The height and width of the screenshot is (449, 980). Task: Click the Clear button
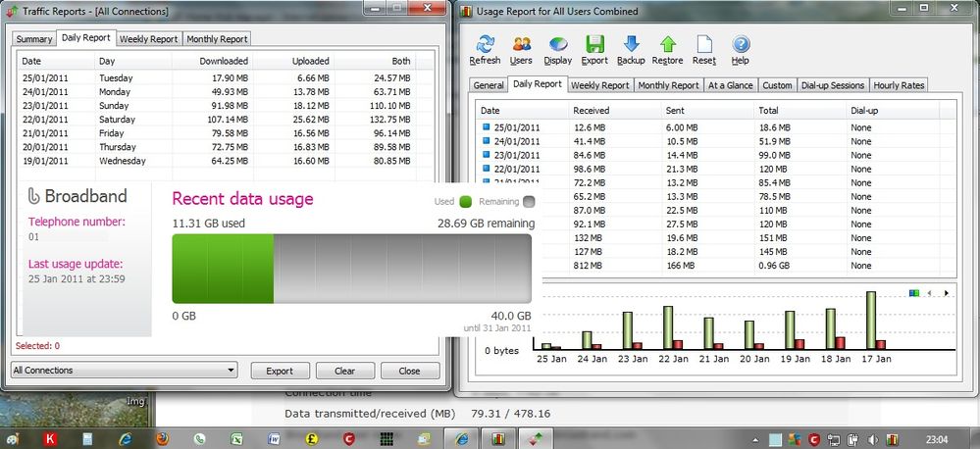[x=345, y=371]
